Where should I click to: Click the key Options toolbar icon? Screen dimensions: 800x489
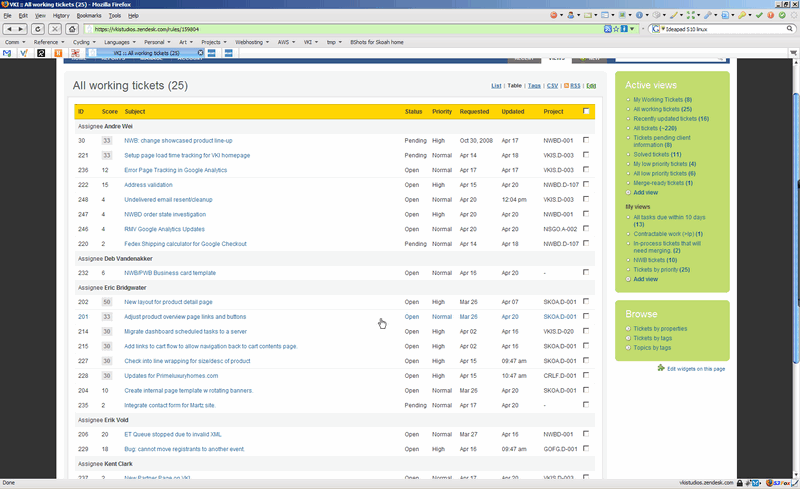coord(742,15)
